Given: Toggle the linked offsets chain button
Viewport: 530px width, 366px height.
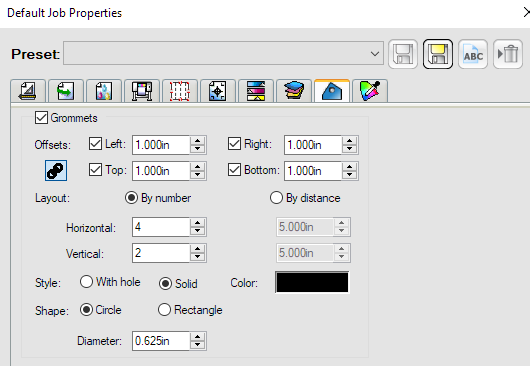Looking at the screenshot, I should (x=56, y=170).
